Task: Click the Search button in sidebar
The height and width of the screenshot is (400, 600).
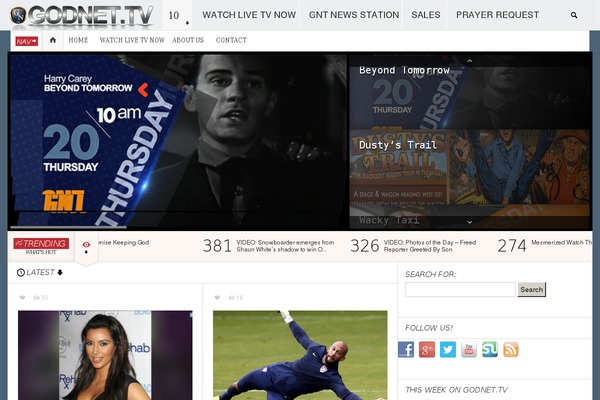Action: click(532, 289)
